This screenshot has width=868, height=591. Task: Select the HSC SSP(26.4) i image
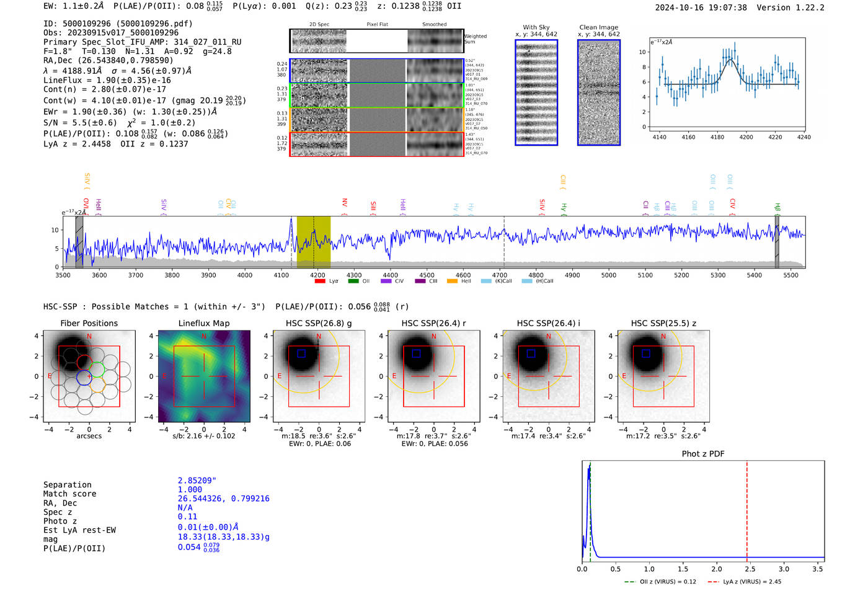point(549,376)
